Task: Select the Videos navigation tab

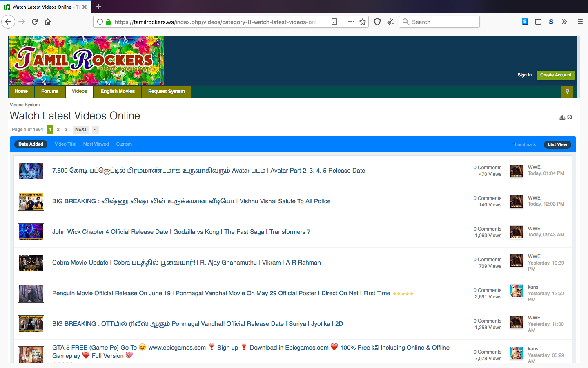Action: point(79,92)
